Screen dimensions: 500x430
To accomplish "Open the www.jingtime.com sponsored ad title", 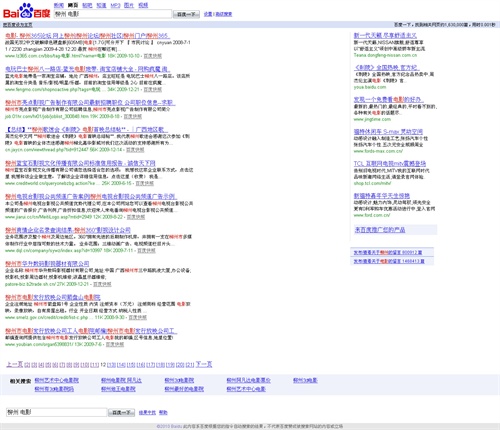I will (x=389, y=100).
